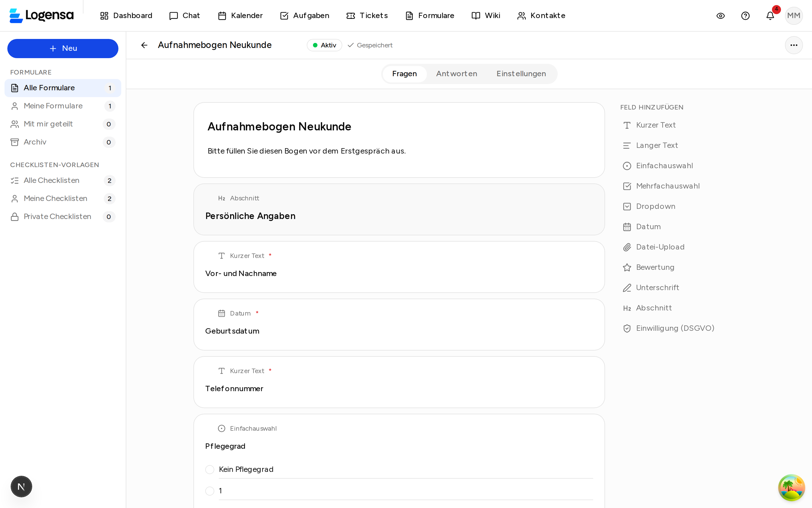Add Einwilligung (DSGVO) field

point(668,328)
